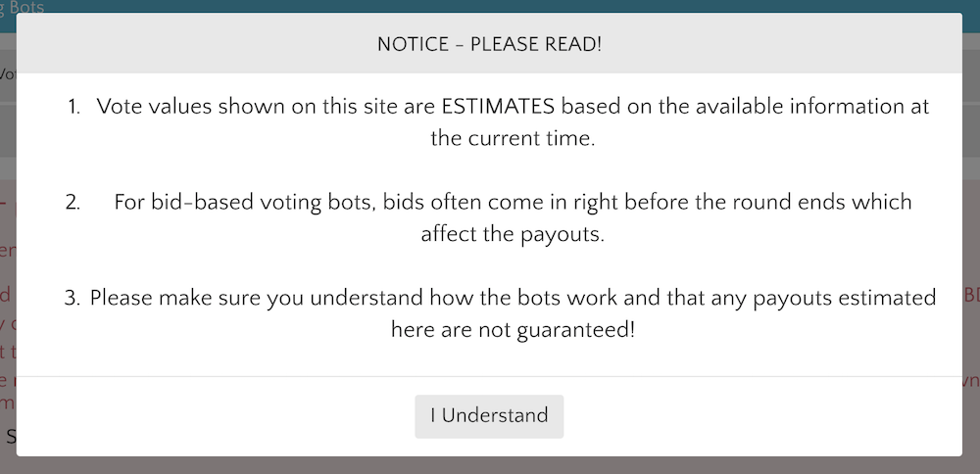The image size is (980, 474).
Task: Click list number 2 in the notice
Action: [73, 202]
